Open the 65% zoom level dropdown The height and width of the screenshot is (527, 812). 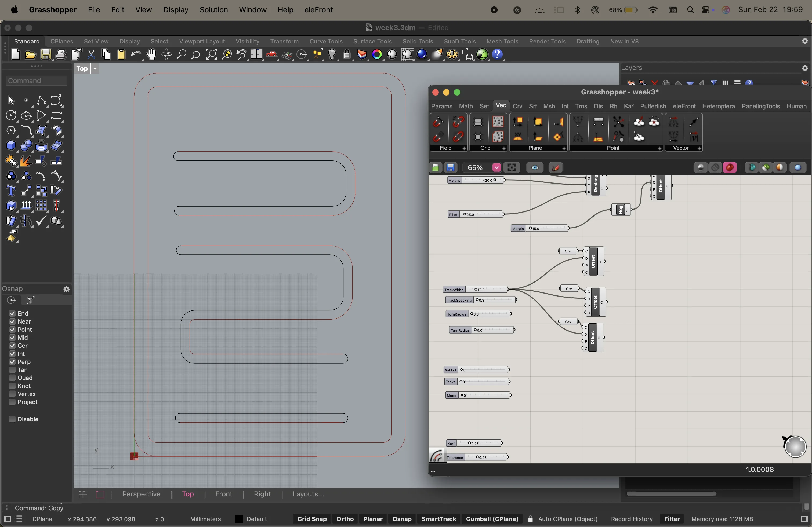pyautogui.click(x=496, y=168)
